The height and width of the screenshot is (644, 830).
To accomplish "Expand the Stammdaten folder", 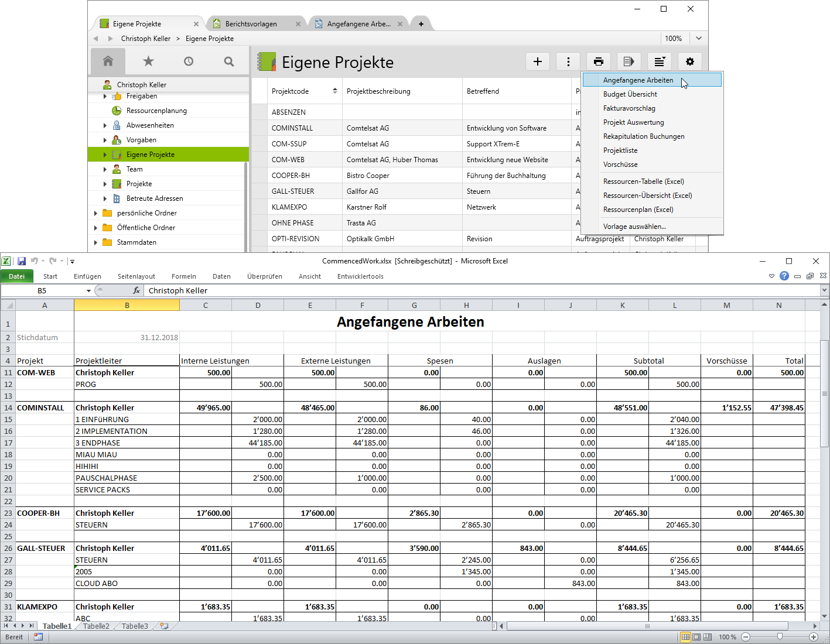I will pos(95,242).
